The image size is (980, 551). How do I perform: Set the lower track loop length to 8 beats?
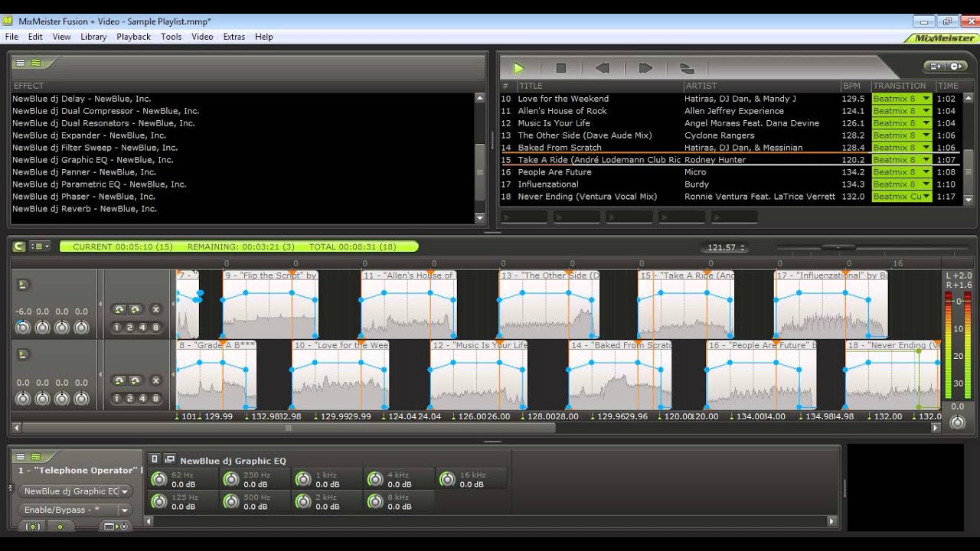(x=156, y=398)
